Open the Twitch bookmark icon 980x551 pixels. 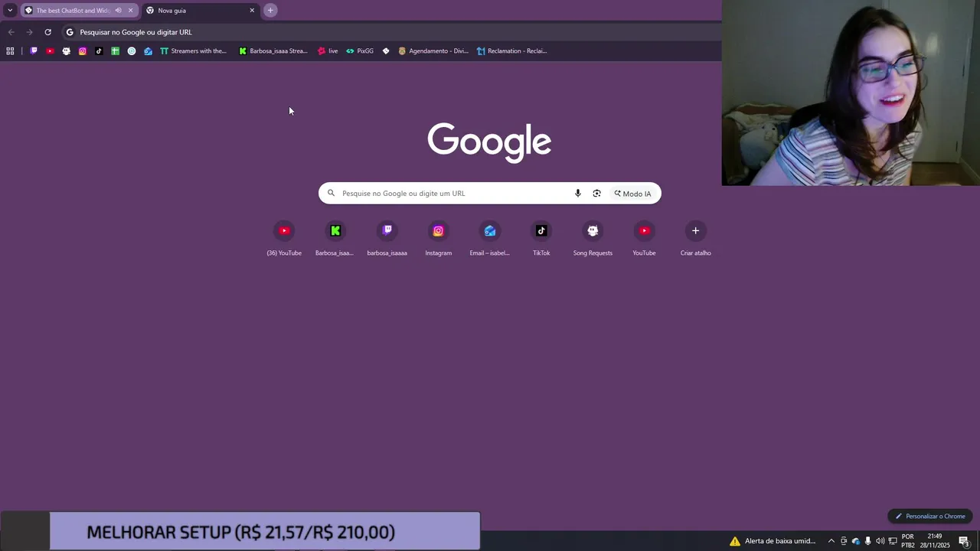34,51
